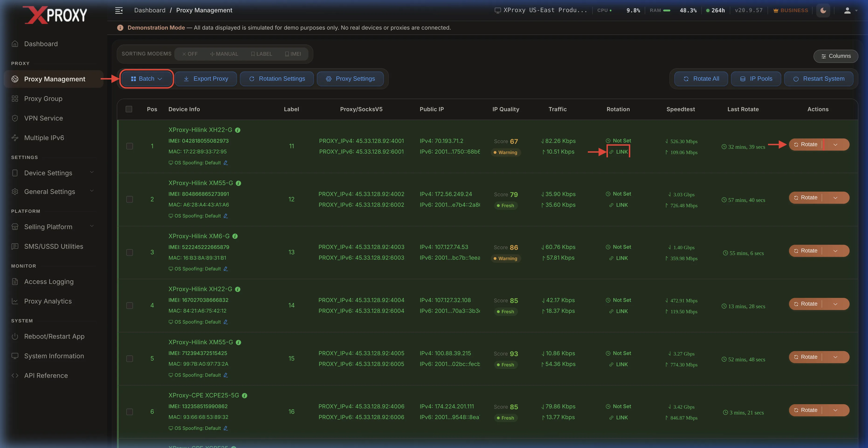The image size is (868, 448).
Task: Edit OS Spoofing pencil icon for device 2
Action: click(226, 216)
